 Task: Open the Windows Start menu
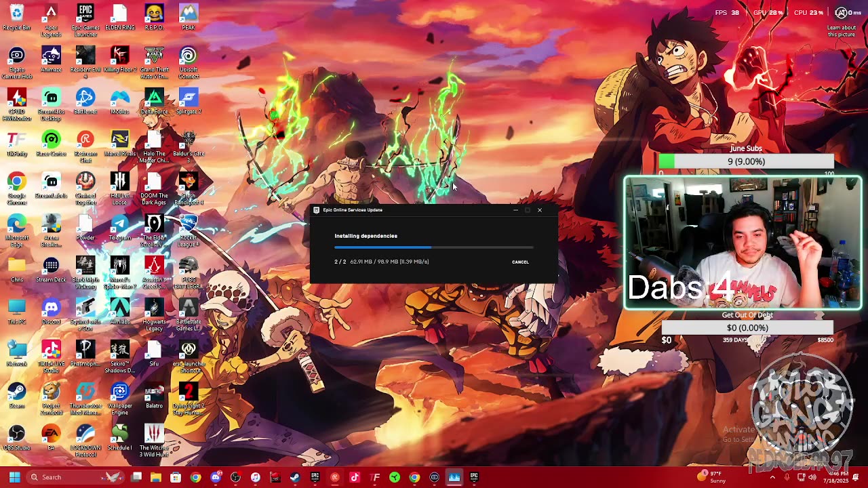tap(14, 477)
